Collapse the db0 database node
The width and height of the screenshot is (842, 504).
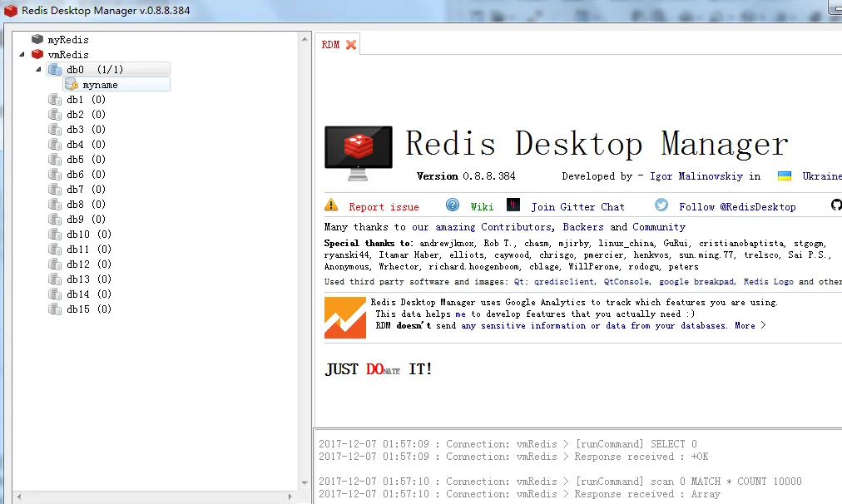[x=38, y=69]
